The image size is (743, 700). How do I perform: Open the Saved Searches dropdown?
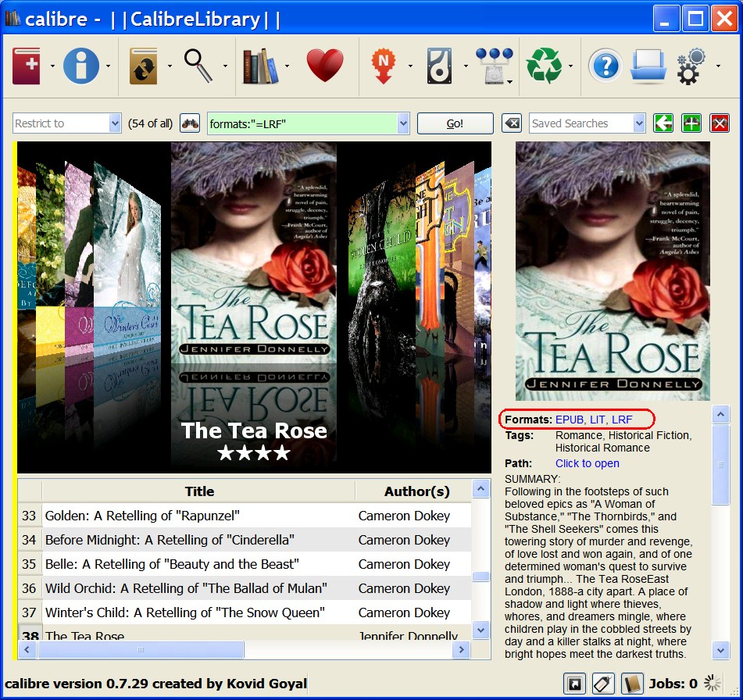click(x=587, y=123)
